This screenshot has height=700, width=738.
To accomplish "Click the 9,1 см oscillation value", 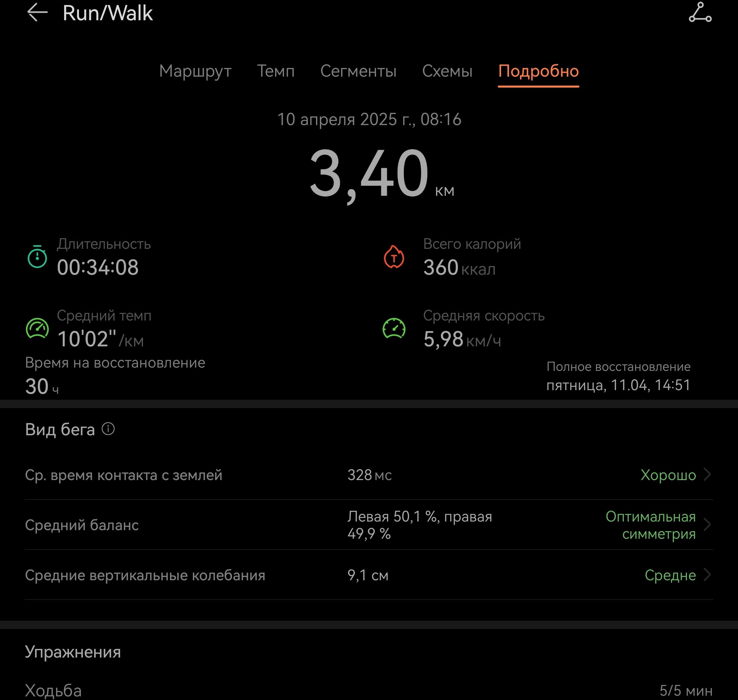I will 368,575.
